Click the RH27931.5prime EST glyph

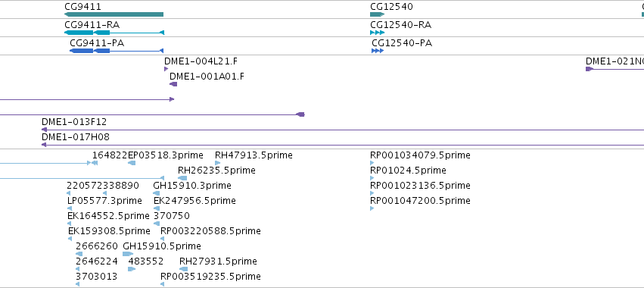[x=184, y=269]
